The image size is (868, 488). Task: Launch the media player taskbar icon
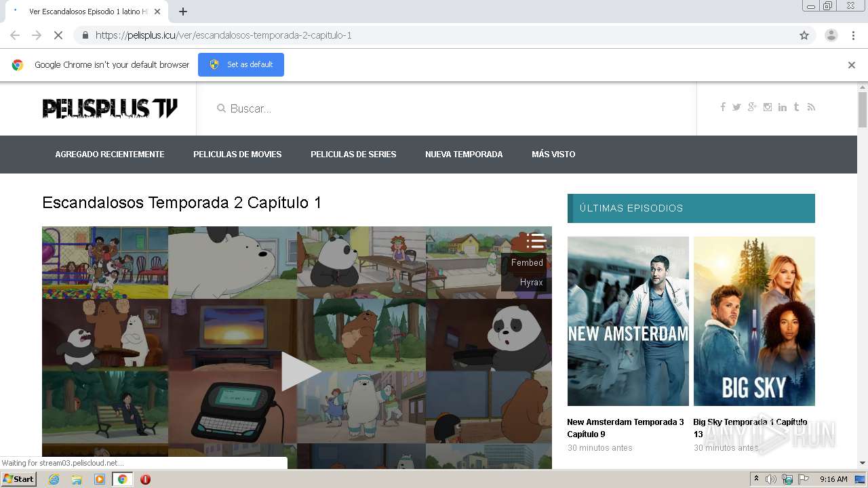click(100, 479)
